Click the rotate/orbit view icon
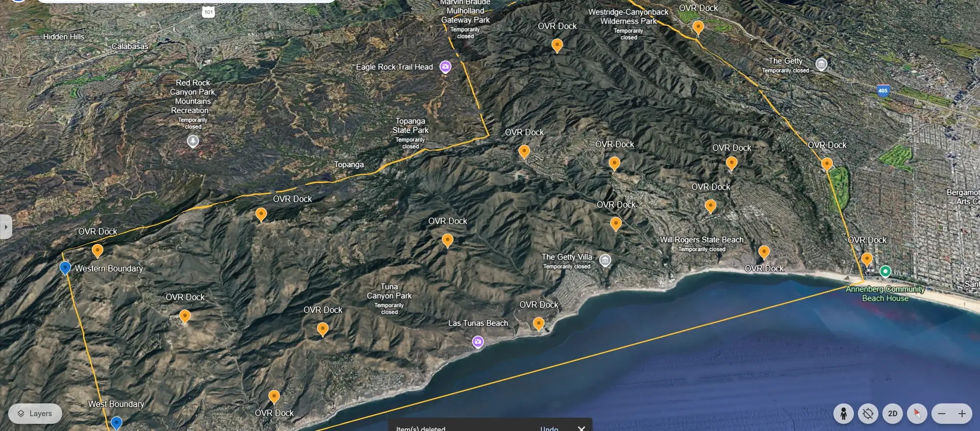Image resolution: width=980 pixels, height=431 pixels. (x=868, y=414)
